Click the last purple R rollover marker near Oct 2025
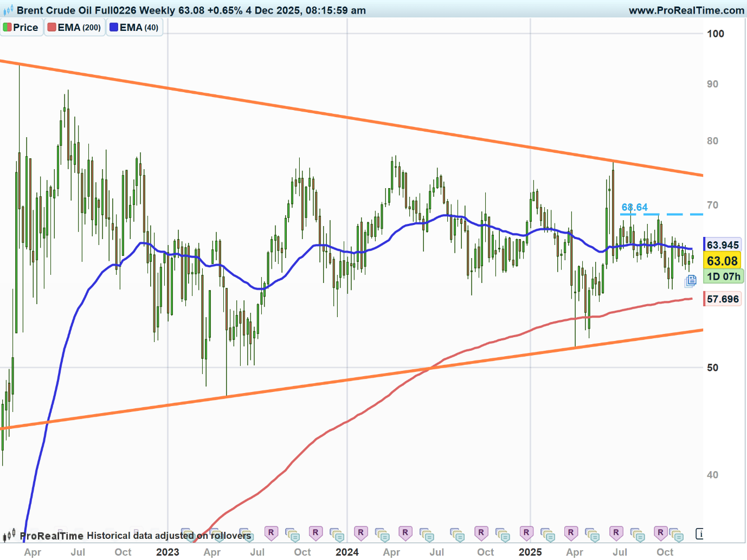The image size is (747, 560). (x=660, y=532)
